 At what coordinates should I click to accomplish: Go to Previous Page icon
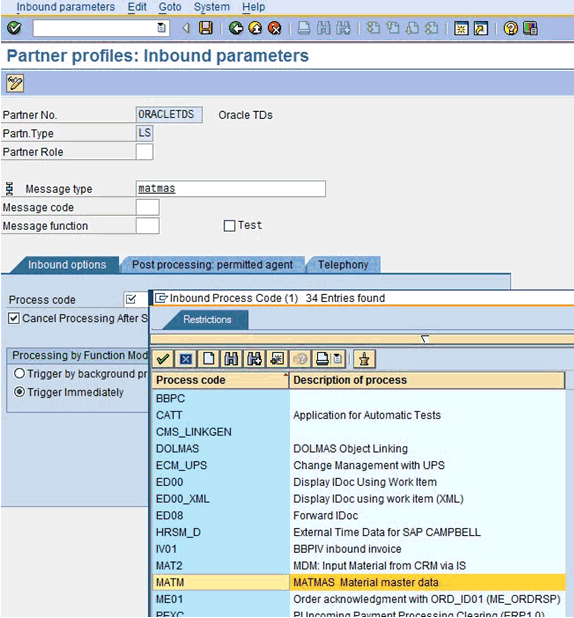[393, 28]
